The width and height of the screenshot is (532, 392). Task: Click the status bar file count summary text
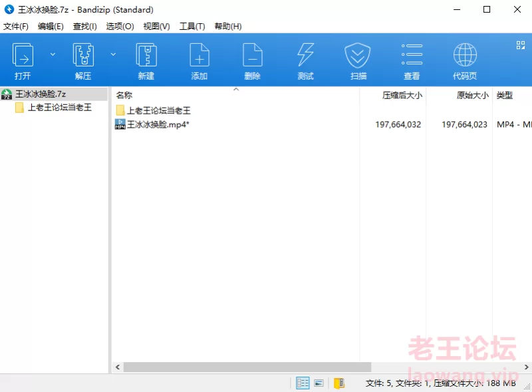coord(440,383)
